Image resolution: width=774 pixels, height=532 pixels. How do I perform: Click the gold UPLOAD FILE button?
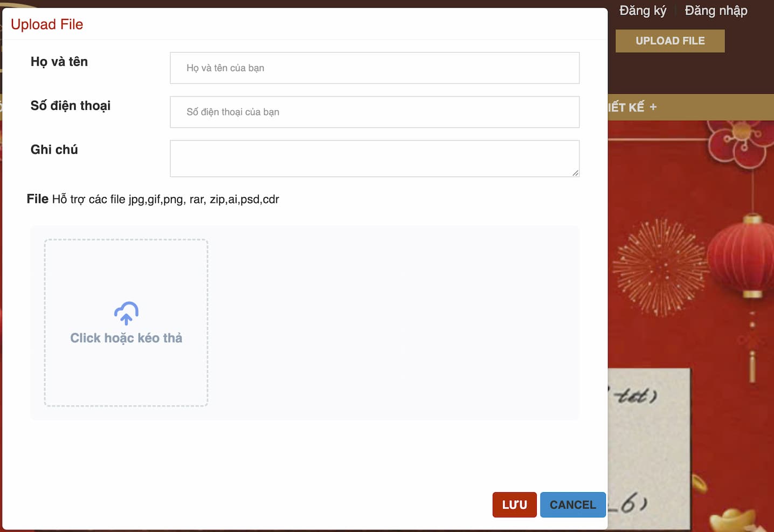[x=669, y=41]
